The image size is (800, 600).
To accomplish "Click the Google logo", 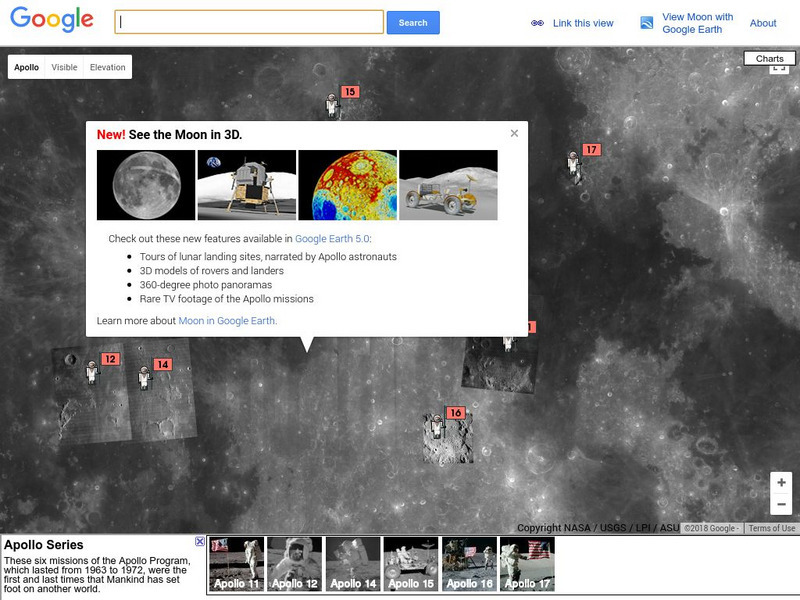I will [x=52, y=19].
